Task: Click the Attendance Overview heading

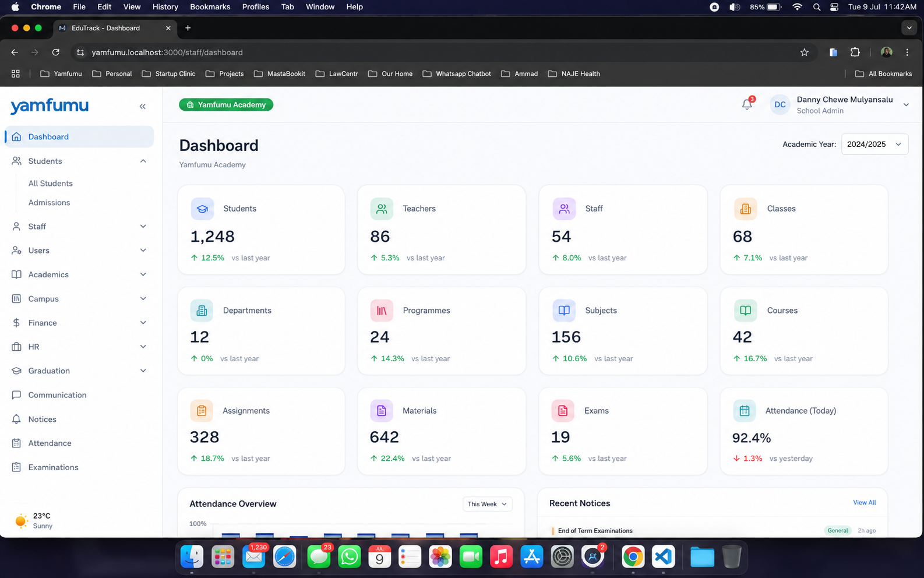Action: (233, 504)
